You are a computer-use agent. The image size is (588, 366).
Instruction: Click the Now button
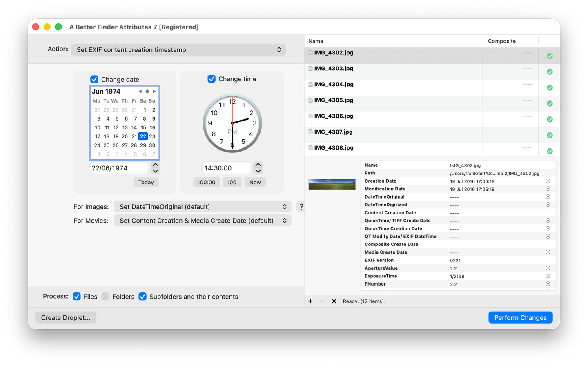point(255,182)
